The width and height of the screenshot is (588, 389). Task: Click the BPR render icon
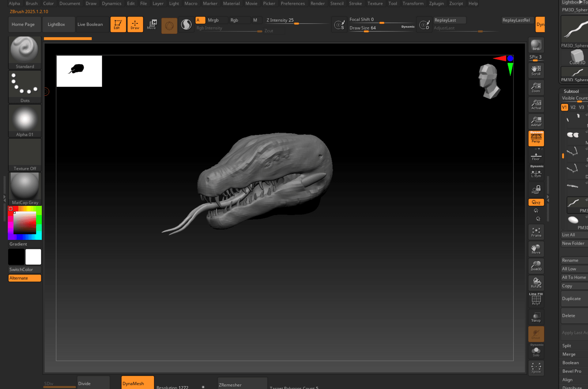(x=536, y=45)
